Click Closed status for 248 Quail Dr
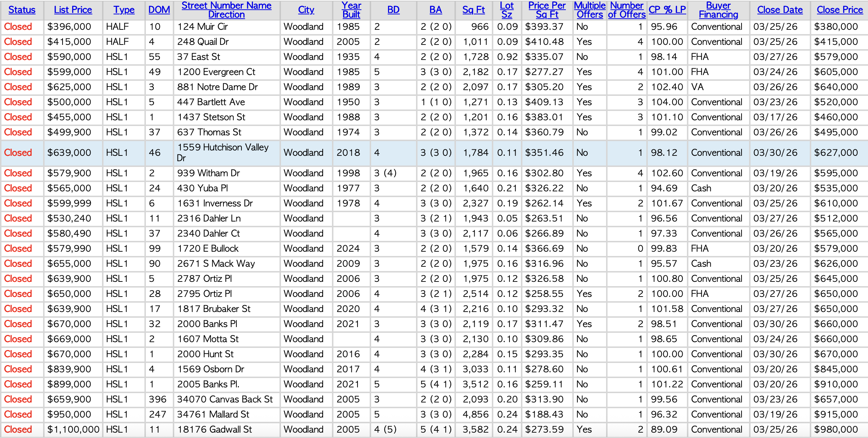The height and width of the screenshot is (438, 868). 18,42
